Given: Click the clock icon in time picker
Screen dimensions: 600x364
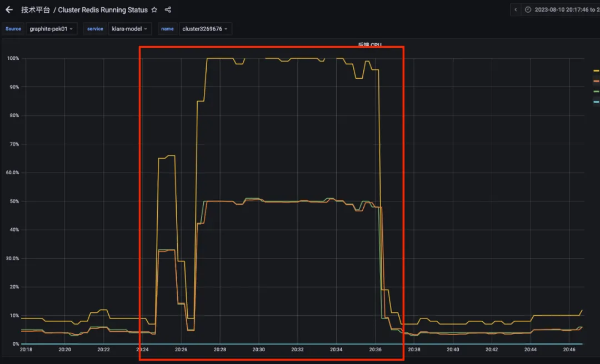Looking at the screenshot, I should (x=528, y=10).
